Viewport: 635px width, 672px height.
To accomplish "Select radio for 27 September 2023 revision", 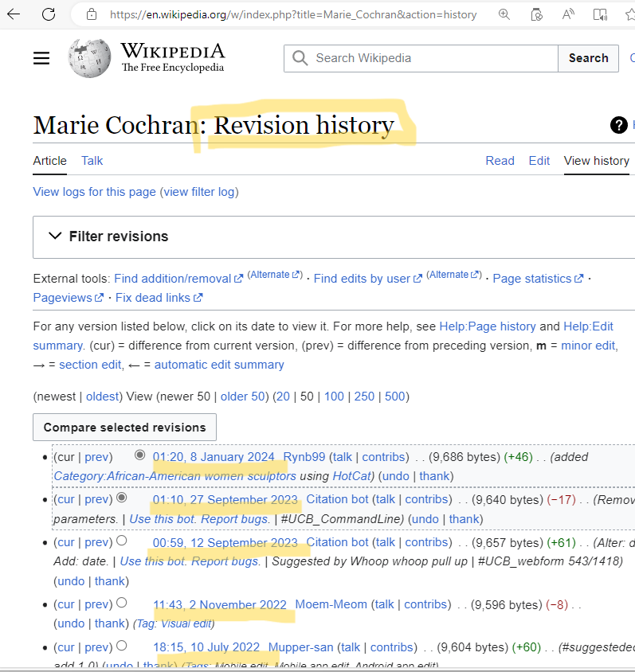I will 122,498.
